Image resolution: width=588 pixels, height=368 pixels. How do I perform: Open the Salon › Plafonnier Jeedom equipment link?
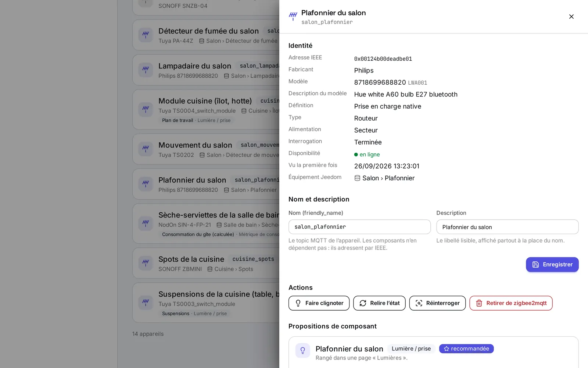384,178
